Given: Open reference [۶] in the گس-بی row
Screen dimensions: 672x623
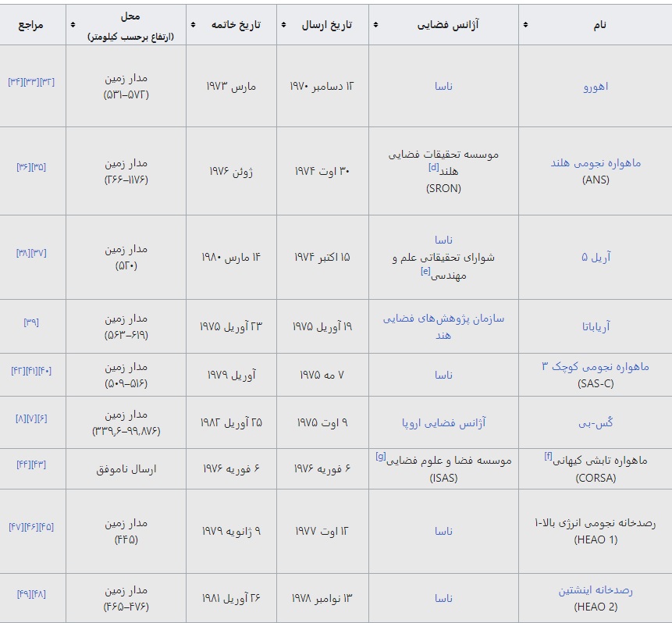Looking at the screenshot, I should 42,418.
